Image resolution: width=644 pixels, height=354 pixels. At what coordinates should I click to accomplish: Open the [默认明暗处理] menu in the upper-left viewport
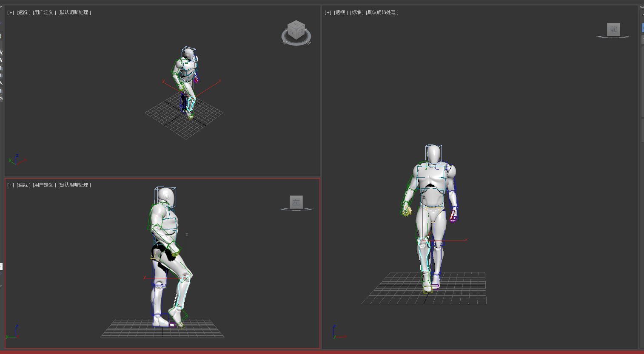(74, 12)
